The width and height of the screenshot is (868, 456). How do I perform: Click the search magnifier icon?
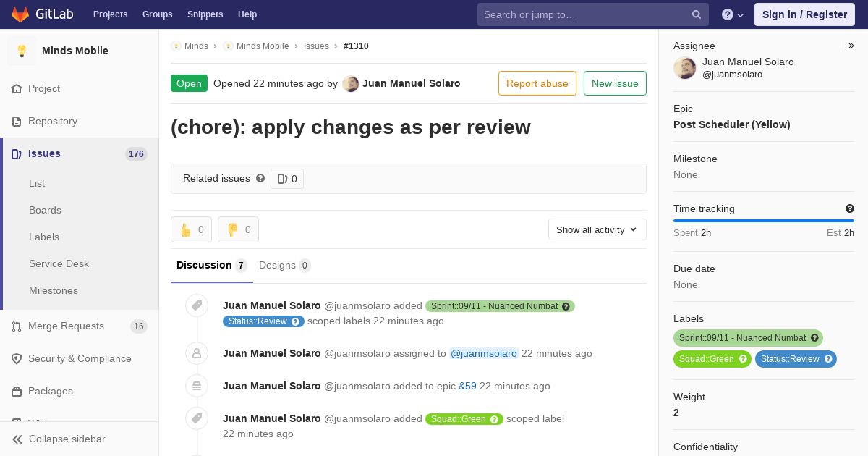(x=697, y=14)
